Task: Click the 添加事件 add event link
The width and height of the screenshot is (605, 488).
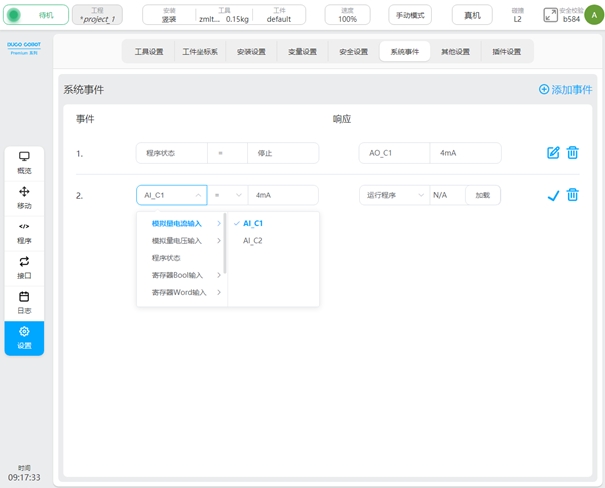Action: click(565, 90)
